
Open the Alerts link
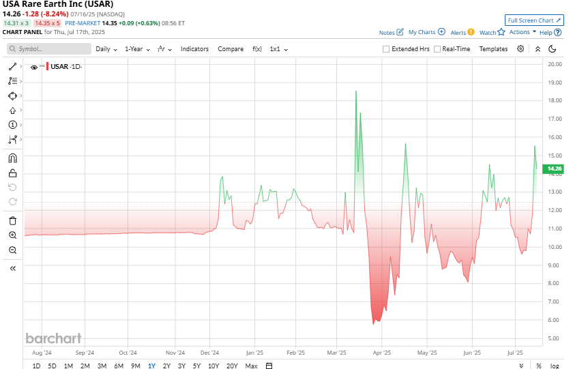point(458,33)
